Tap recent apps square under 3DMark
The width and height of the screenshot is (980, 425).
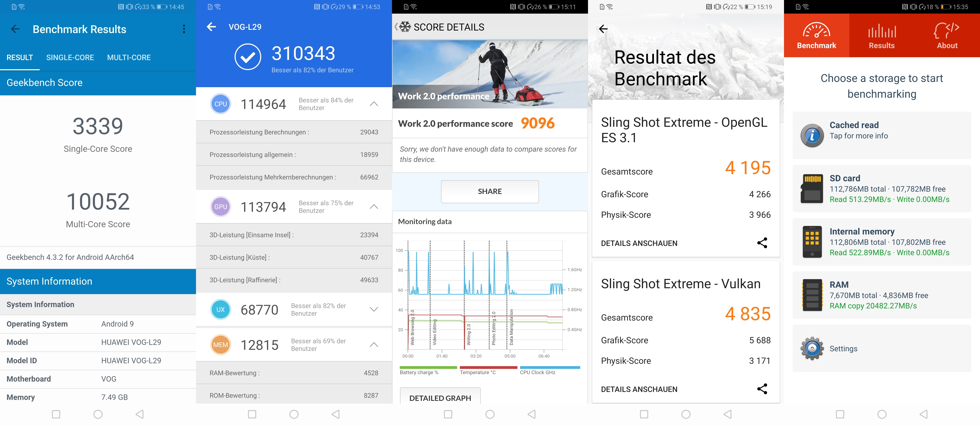(644, 414)
